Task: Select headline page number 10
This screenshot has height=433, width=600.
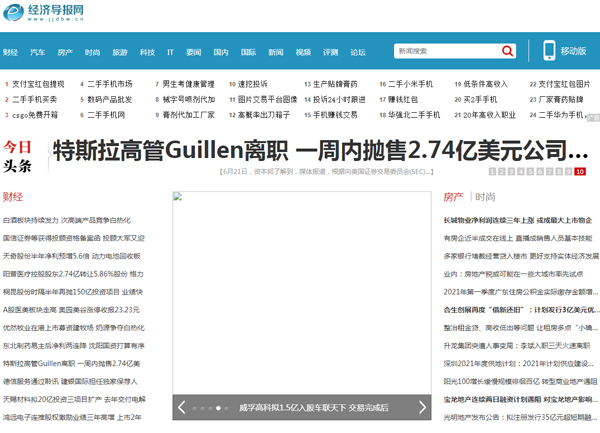Action: coord(580,171)
